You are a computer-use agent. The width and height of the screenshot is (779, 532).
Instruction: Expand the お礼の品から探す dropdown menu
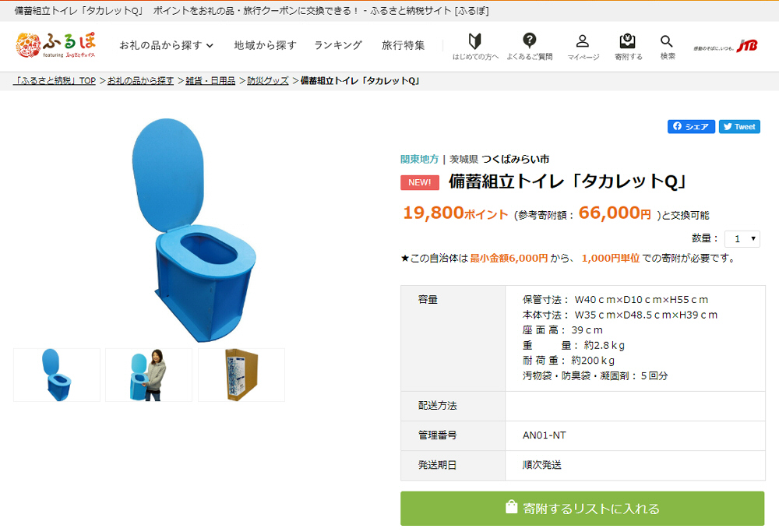(x=166, y=45)
